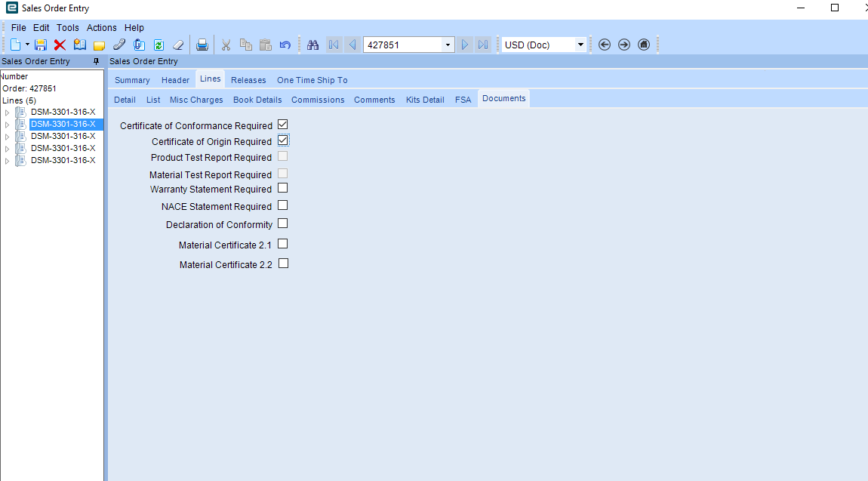Click the Copy icon
The width and height of the screenshot is (868, 481).
pos(246,45)
